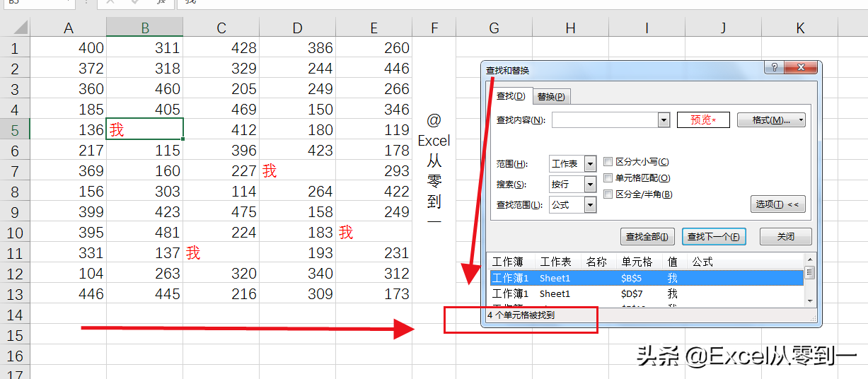Enable the 区分大小写 checkbox
The width and height of the screenshot is (868, 379).
608,162
